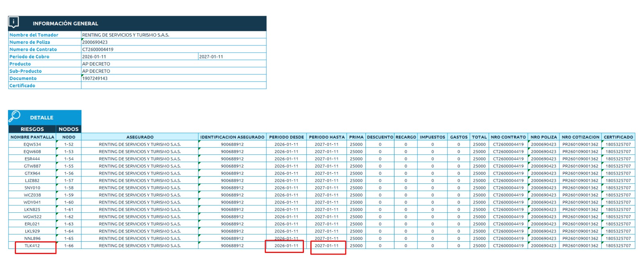The width and height of the screenshot is (644, 271).
Task: Click the empty Certificado field in general info
Action: pyautogui.click(x=173, y=86)
